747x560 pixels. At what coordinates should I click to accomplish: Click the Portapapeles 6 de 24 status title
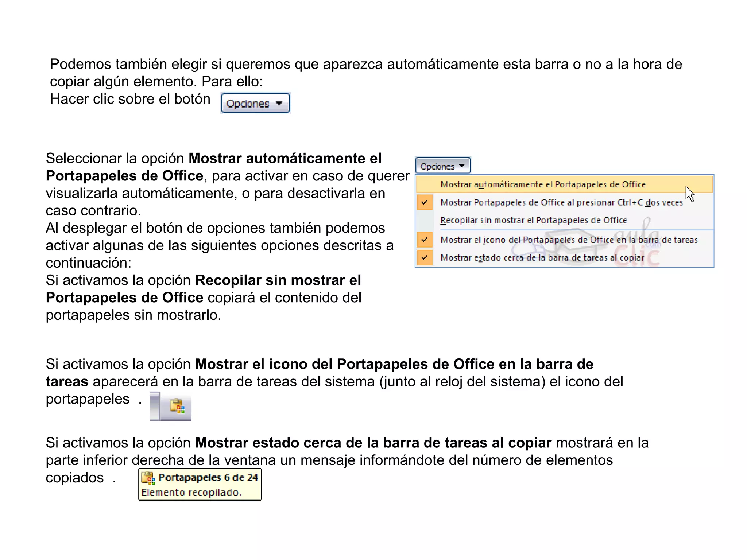pyautogui.click(x=208, y=478)
